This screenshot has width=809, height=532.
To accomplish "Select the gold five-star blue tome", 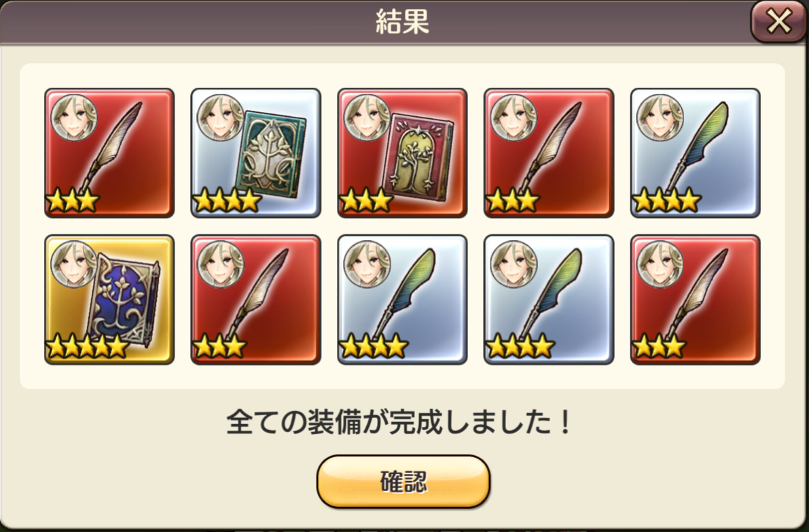I will click(x=109, y=300).
